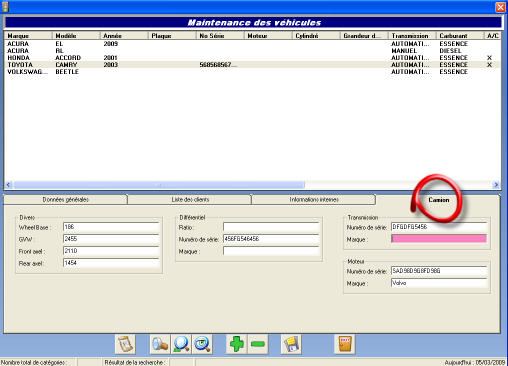This screenshot has height=366, width=508.
Task: Select the ACURA EL row
Action: (252, 44)
